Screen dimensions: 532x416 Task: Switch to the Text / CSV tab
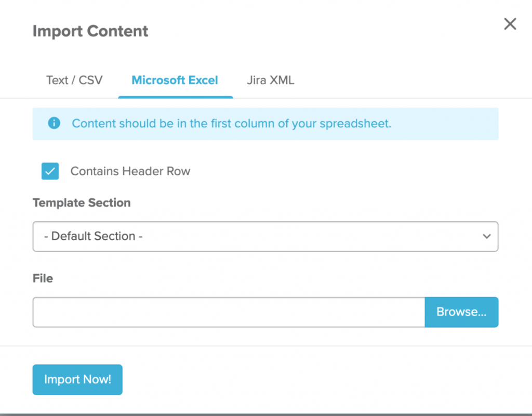point(74,80)
